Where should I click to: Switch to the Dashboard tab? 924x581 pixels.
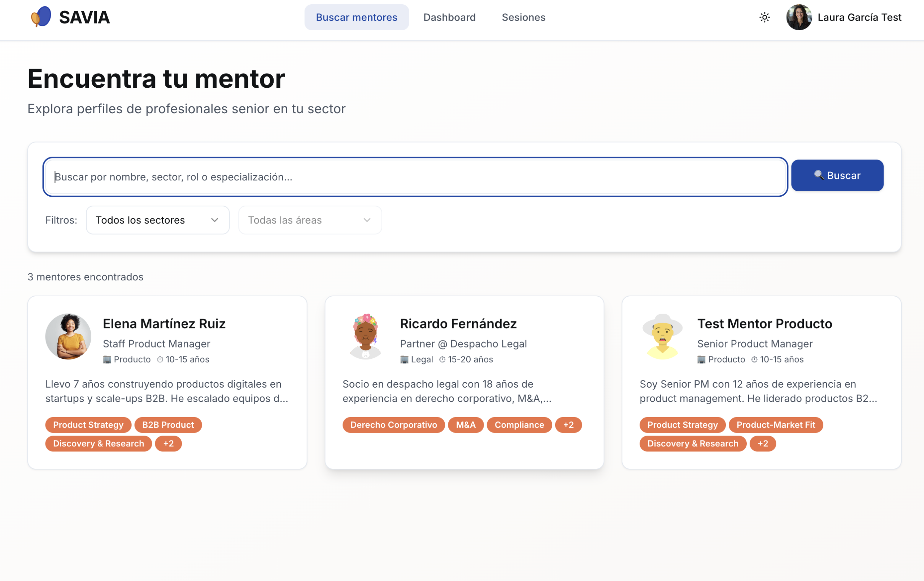tap(449, 17)
